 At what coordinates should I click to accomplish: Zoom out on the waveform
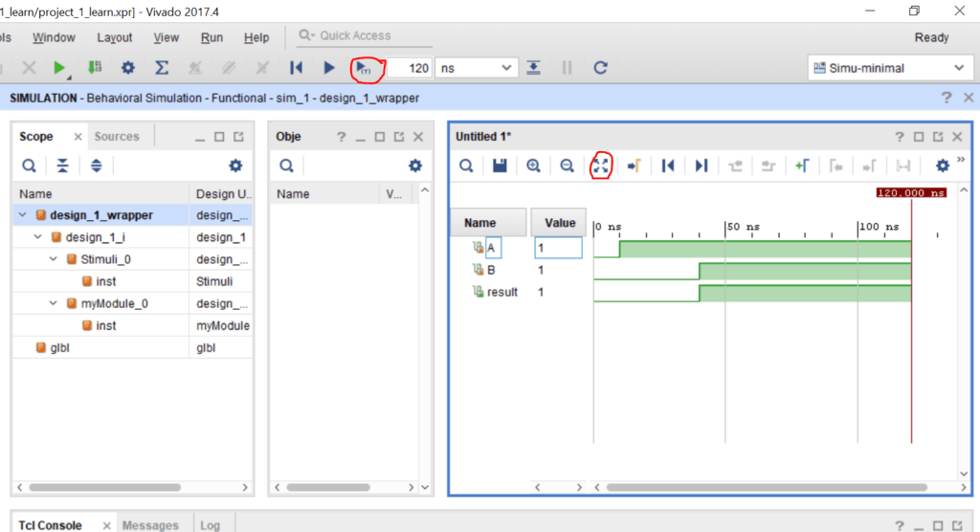[567, 166]
